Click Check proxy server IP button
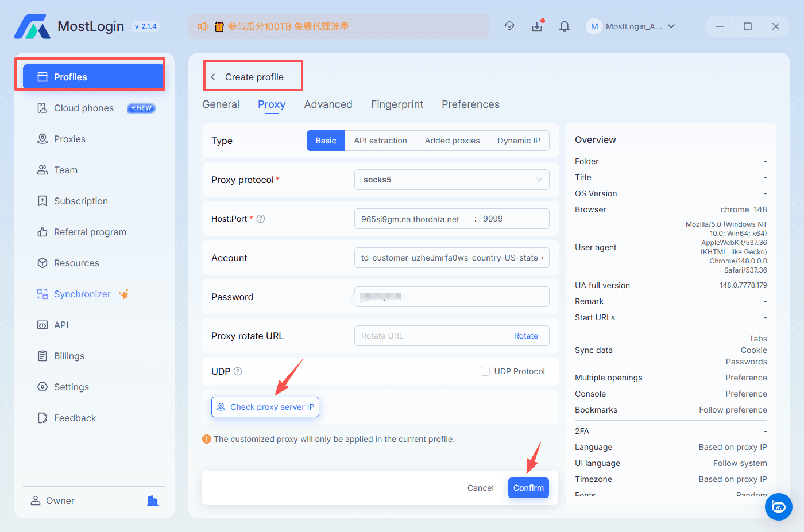The height and width of the screenshot is (532, 804). tap(265, 407)
